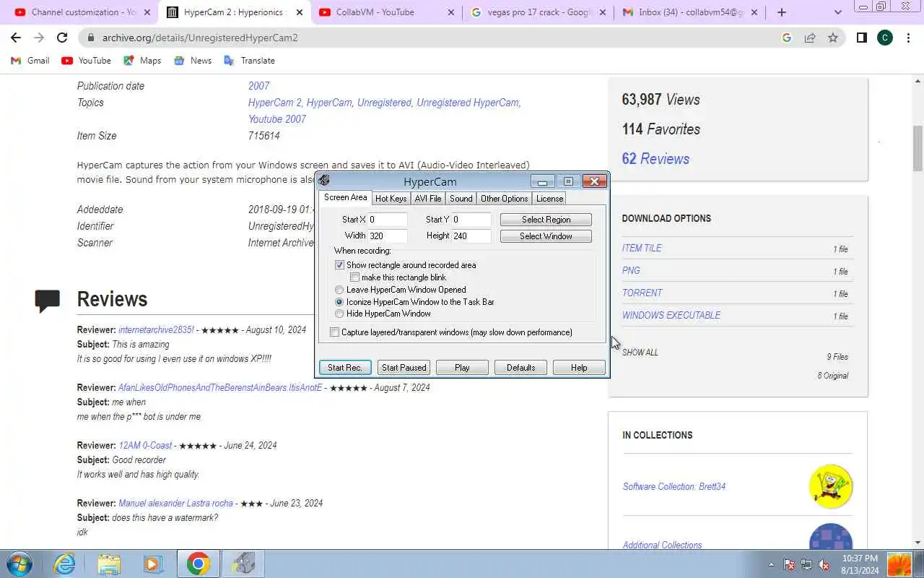
Task: Expand the tab search chevron
Action: pyautogui.click(x=837, y=12)
